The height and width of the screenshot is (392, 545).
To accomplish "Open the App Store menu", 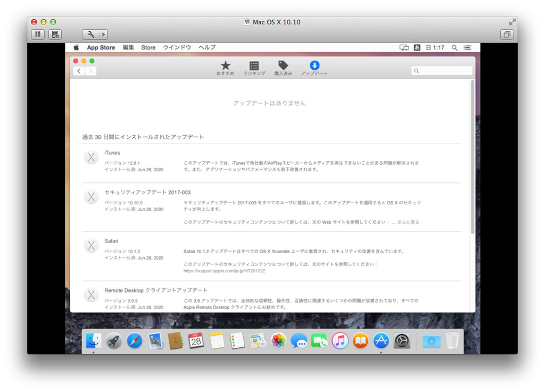I will coord(101,47).
